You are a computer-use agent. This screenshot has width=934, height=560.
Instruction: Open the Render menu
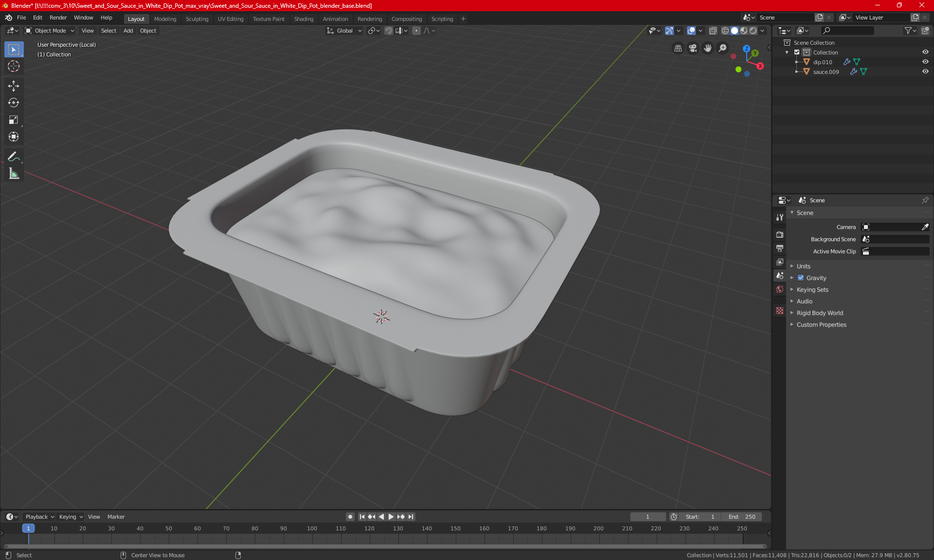(x=58, y=17)
